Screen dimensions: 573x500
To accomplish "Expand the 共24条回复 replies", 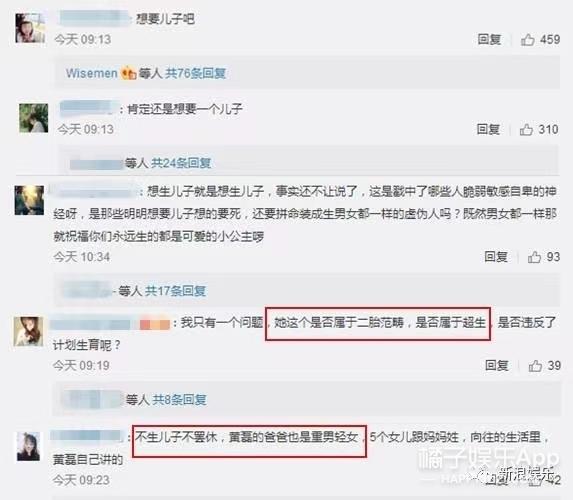I will 181,163.
